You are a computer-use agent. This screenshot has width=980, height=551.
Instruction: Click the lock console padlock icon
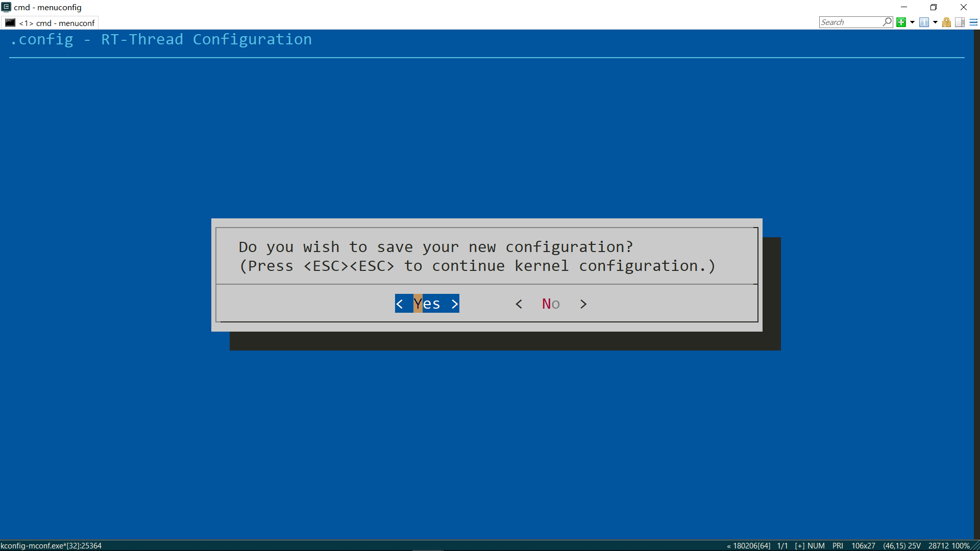point(946,22)
